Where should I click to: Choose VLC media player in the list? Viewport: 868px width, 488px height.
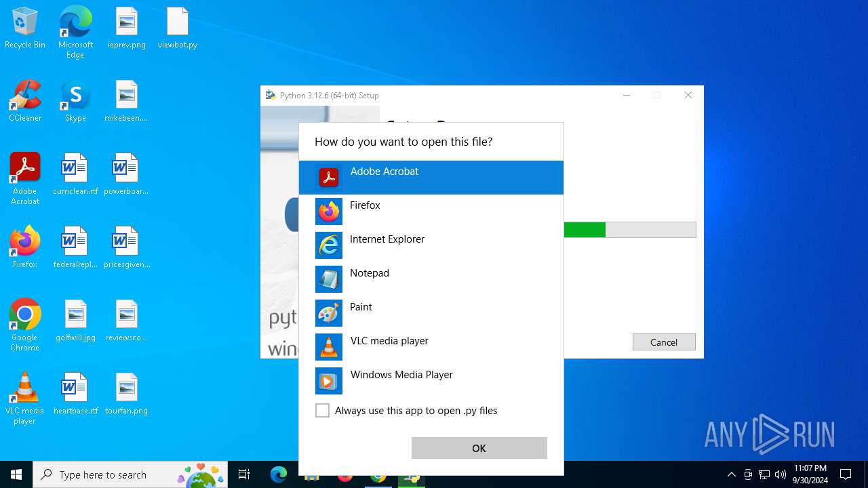coord(431,347)
